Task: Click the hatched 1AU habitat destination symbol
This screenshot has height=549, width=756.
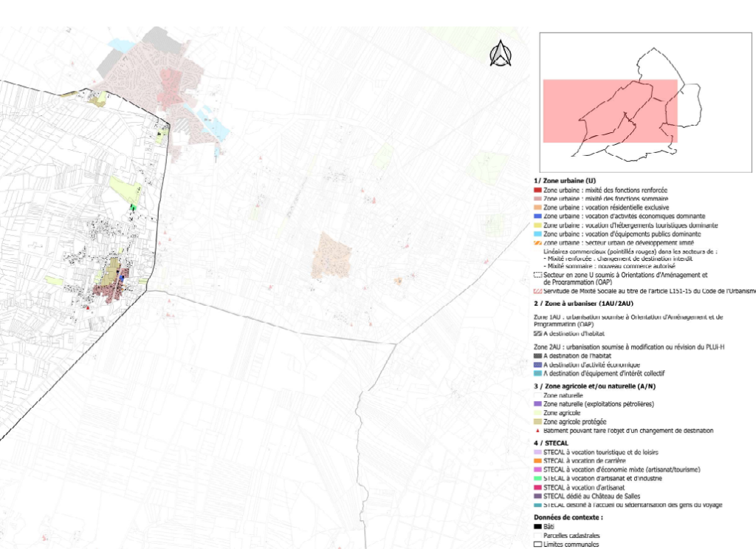Action: [x=537, y=333]
